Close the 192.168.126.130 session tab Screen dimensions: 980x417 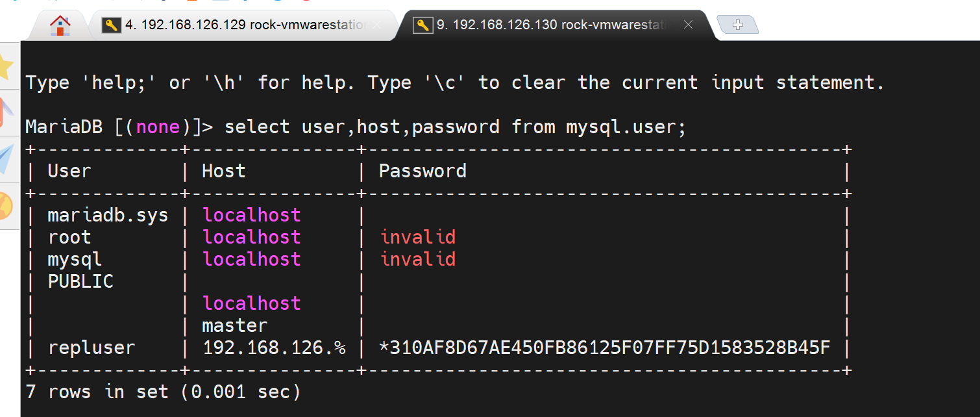pyautogui.click(x=689, y=25)
